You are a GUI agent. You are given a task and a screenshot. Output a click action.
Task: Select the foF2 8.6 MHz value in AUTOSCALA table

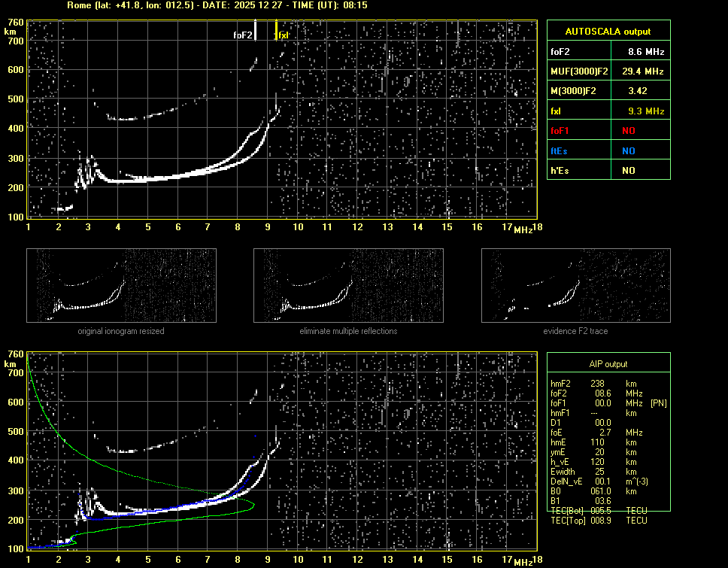(645, 52)
